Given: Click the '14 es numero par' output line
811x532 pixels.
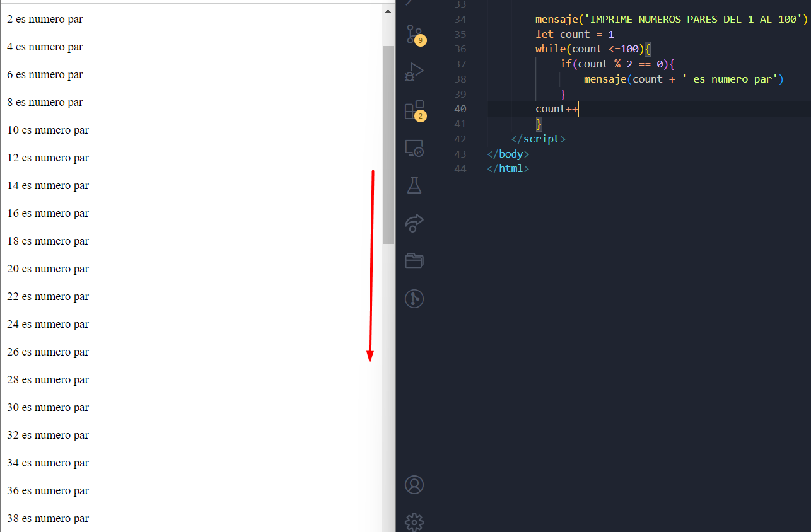Looking at the screenshot, I should [x=48, y=186].
